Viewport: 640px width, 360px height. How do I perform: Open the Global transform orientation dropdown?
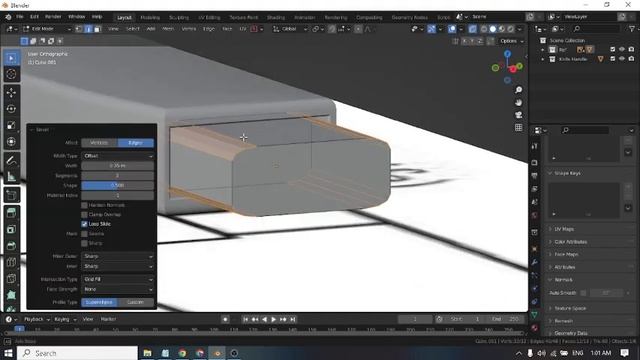pyautogui.click(x=290, y=29)
